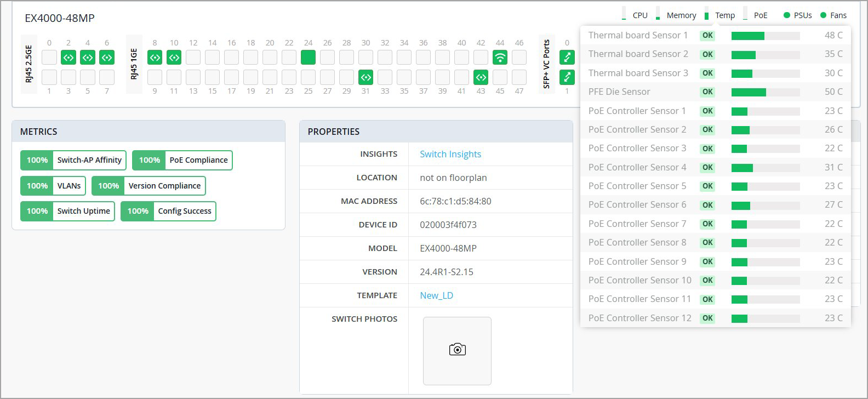868x399 pixels.
Task: Click the PoE Controller Sensor 10 label
Action: [640, 280]
